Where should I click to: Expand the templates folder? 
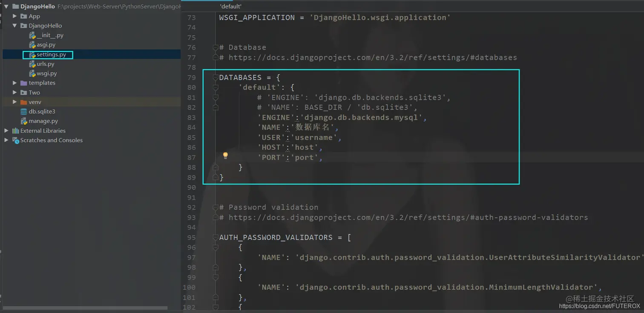pyautogui.click(x=15, y=83)
